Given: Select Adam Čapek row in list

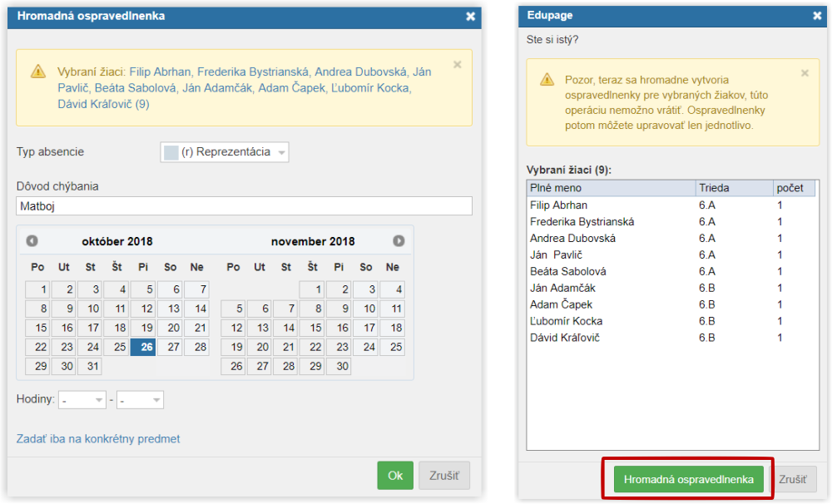Looking at the screenshot, I should 671,304.
